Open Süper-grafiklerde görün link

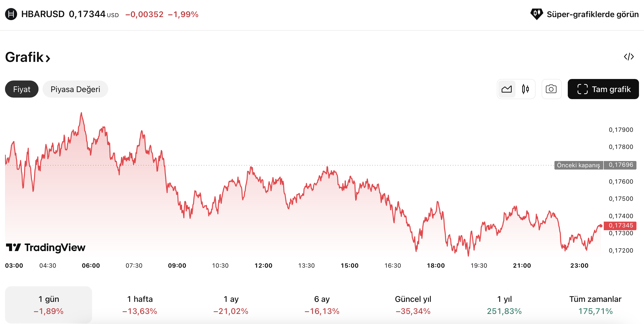pos(592,14)
